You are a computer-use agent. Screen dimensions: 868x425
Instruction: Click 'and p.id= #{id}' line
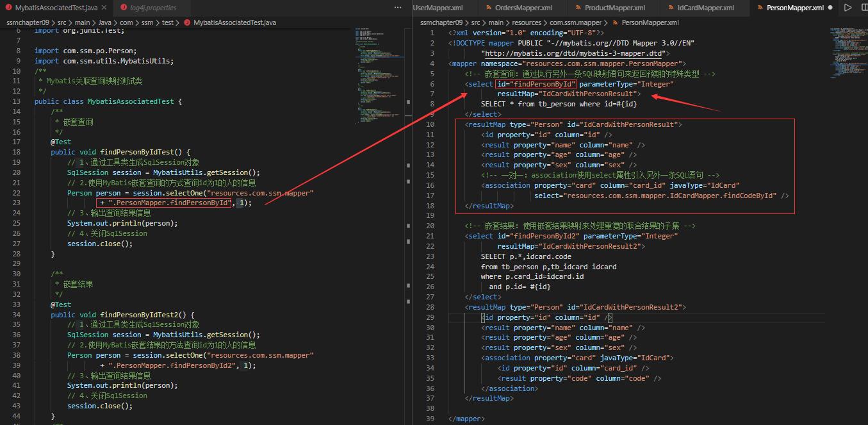pos(520,287)
